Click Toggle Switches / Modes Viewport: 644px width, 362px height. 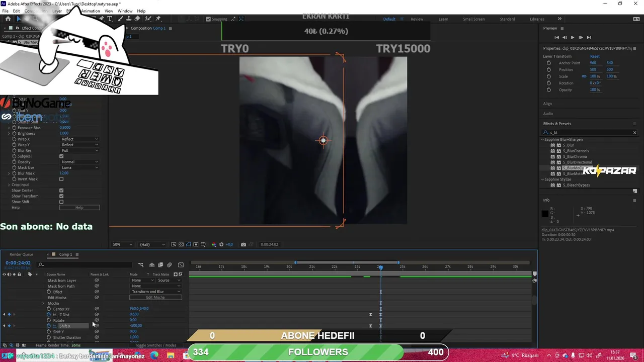155,345
